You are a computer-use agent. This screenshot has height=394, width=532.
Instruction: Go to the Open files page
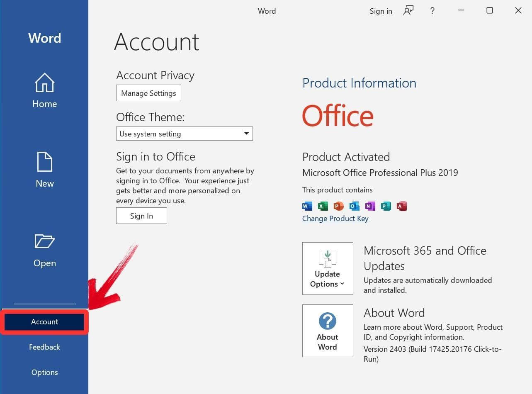(44, 251)
